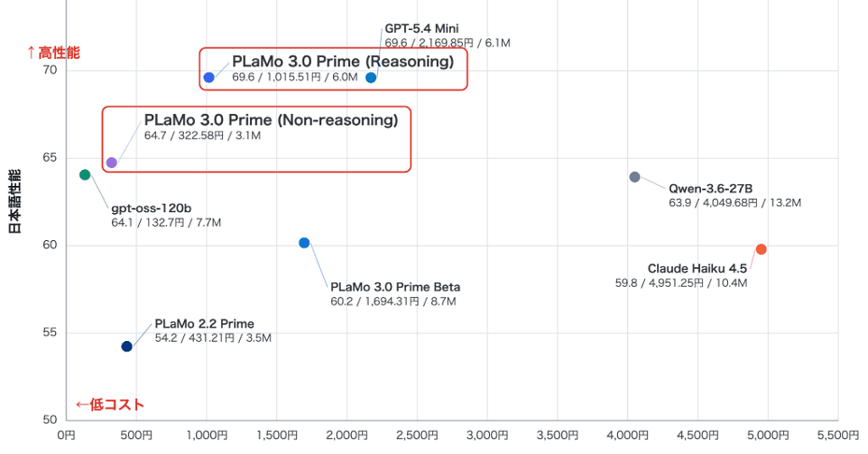The height and width of the screenshot is (454, 868).
Task: Click the 日本語性能 y-axis title
Action: pos(15,201)
